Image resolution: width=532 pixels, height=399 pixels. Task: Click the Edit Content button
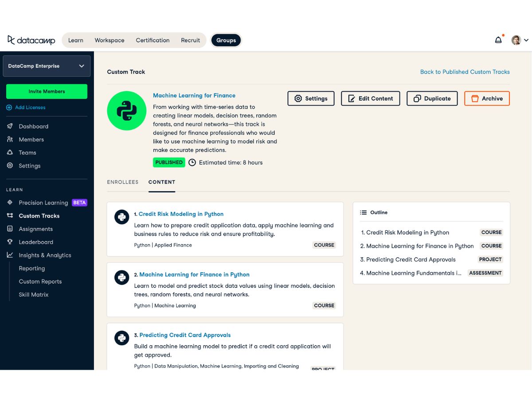click(371, 98)
